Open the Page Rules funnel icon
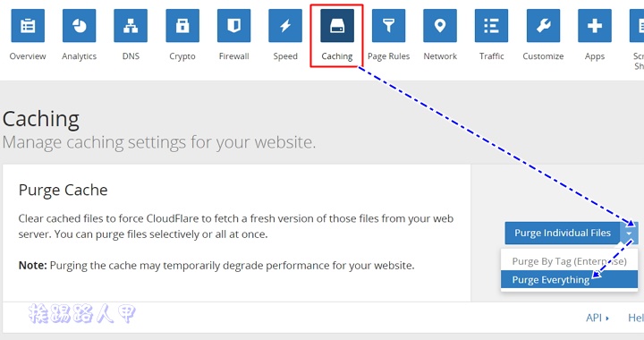This screenshot has width=644, height=340. (x=388, y=25)
